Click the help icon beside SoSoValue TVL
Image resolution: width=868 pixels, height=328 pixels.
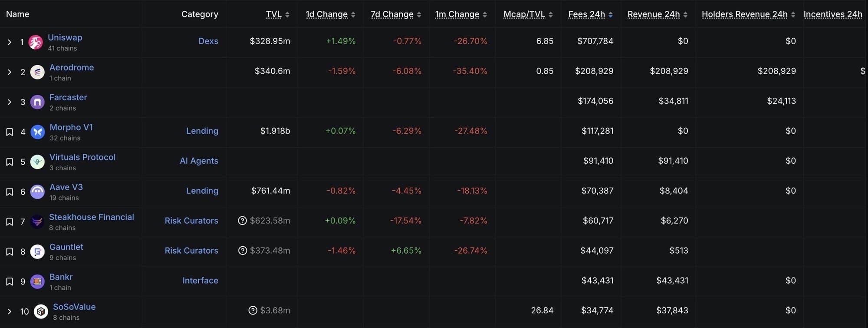pyautogui.click(x=253, y=310)
